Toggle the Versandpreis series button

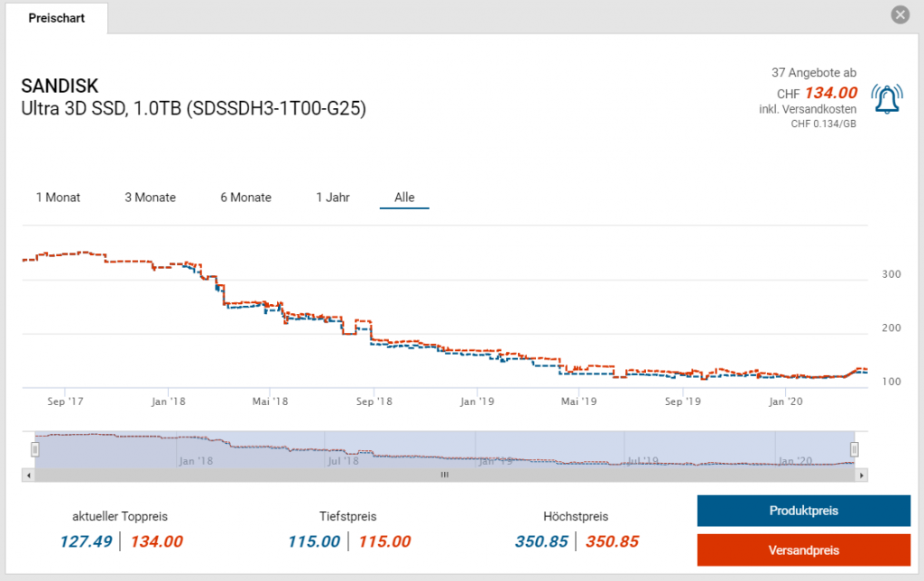click(803, 549)
